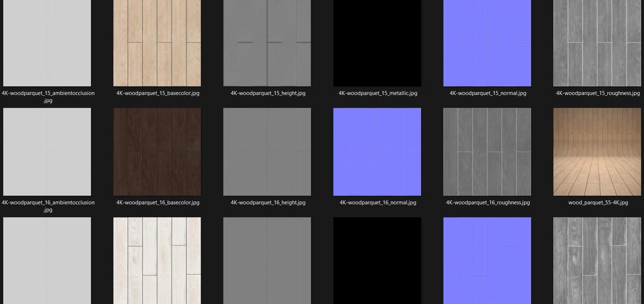This screenshot has width=644, height=304.
Task: Open the 4K-woodparquet_16_height.jpg thumbnail
Action: tap(267, 151)
